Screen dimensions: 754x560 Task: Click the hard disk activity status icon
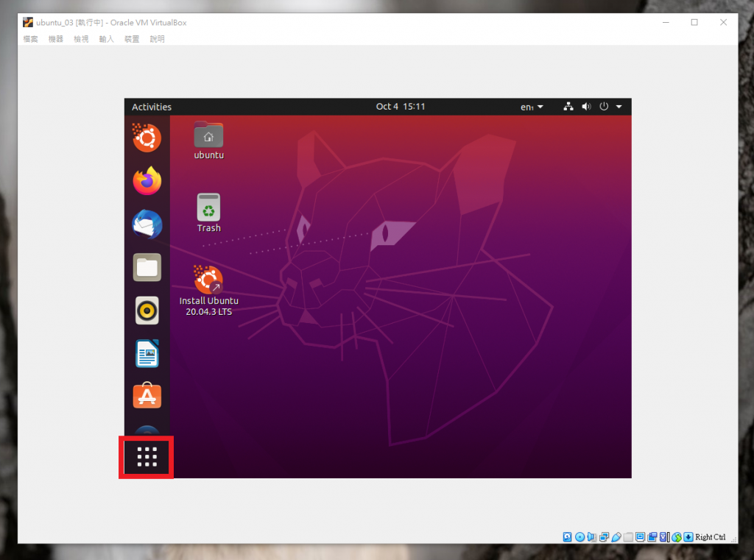[x=567, y=537]
